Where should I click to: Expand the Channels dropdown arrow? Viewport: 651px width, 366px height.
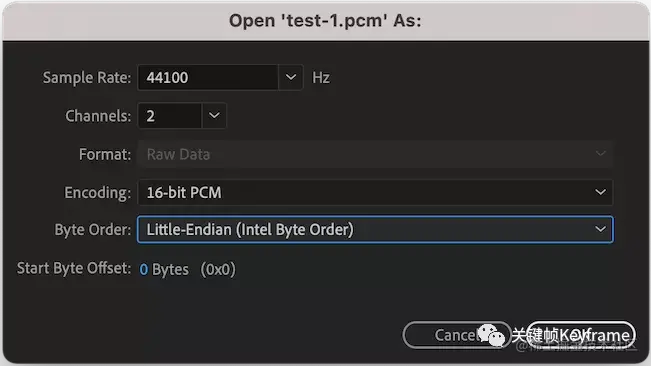[x=214, y=116]
